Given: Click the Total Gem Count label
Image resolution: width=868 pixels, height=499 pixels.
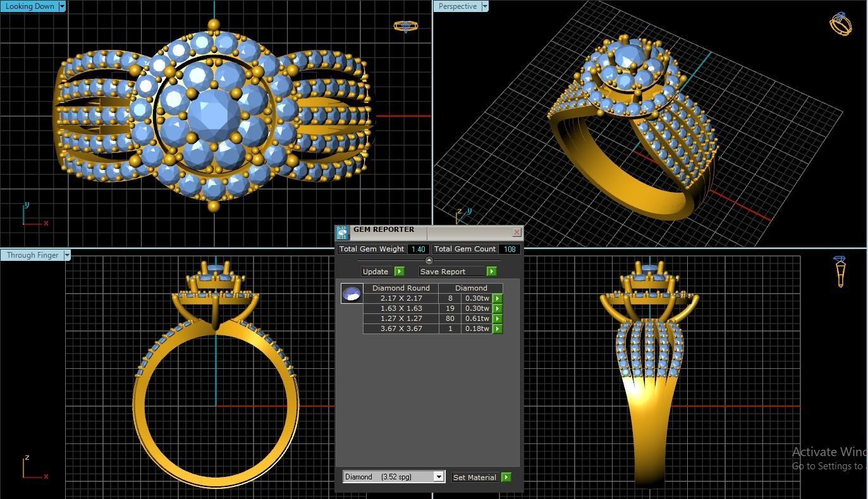Looking at the screenshot, I should coord(465,249).
